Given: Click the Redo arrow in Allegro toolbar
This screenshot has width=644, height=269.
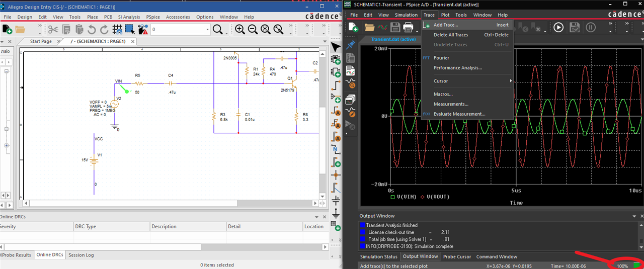Looking at the screenshot, I should tap(104, 30).
